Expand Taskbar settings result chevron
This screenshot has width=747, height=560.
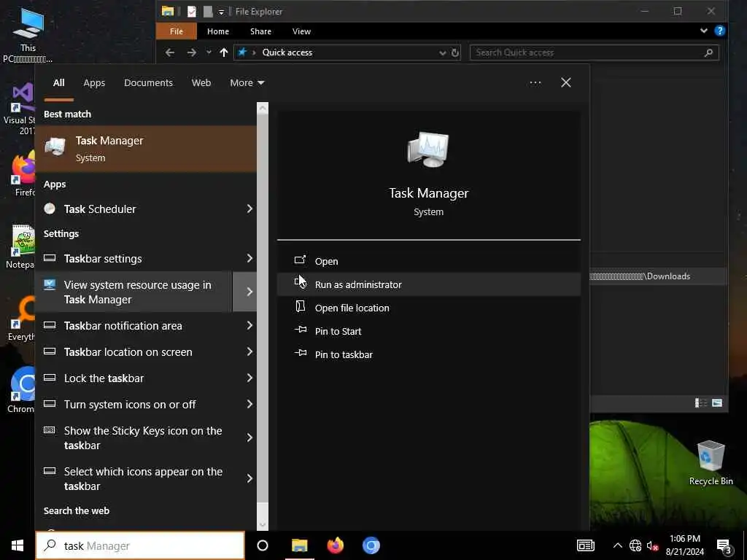[249, 258]
